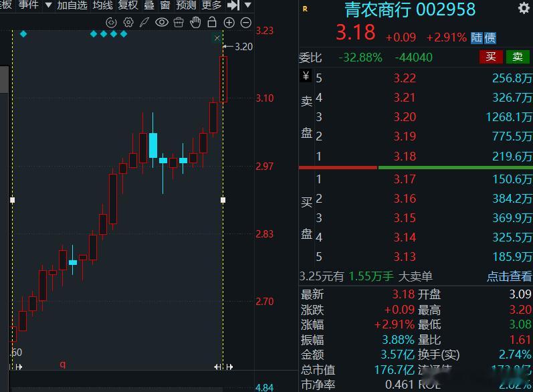Select buy level 3 price 3.15
The width and height of the screenshot is (533, 392).
(405, 218)
